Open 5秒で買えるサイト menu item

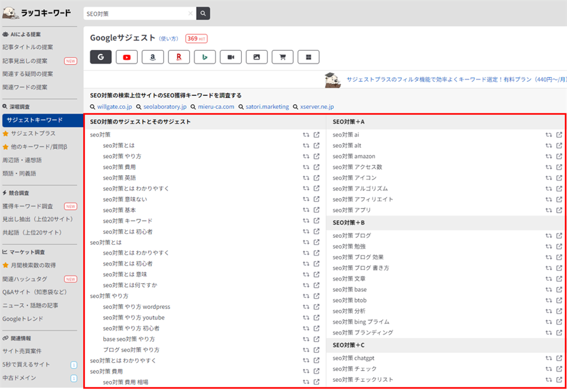tap(26, 365)
